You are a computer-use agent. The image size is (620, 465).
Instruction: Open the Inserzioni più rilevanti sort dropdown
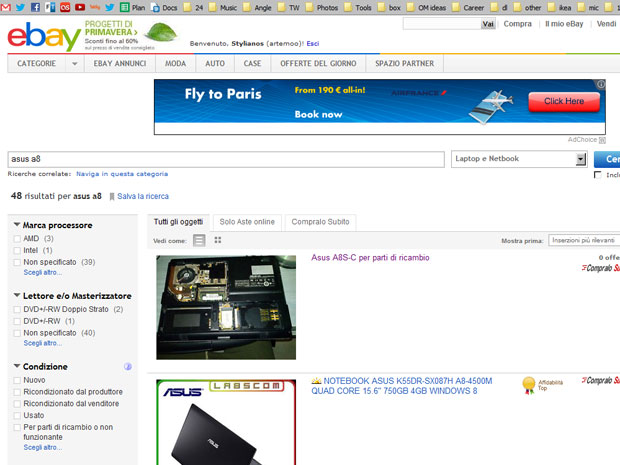point(584,240)
